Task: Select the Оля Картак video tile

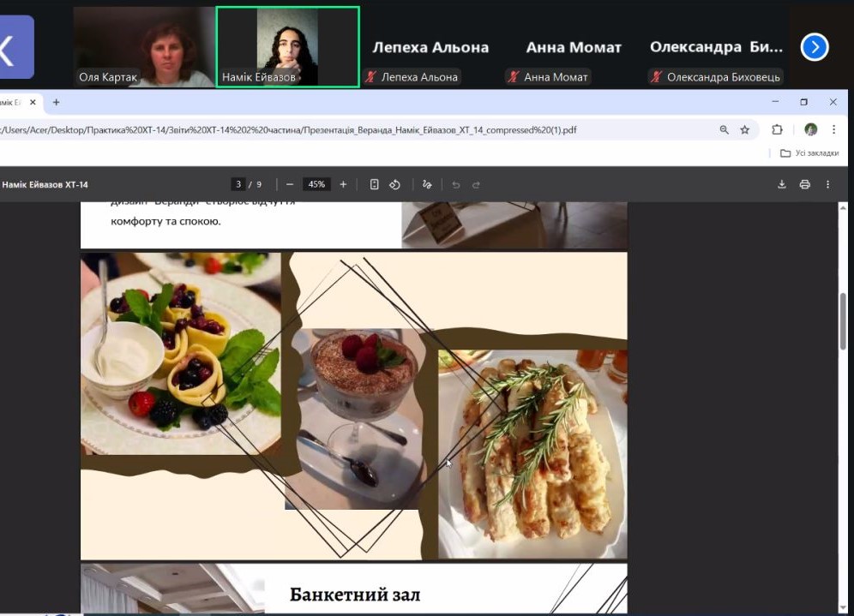Action: tap(144, 47)
